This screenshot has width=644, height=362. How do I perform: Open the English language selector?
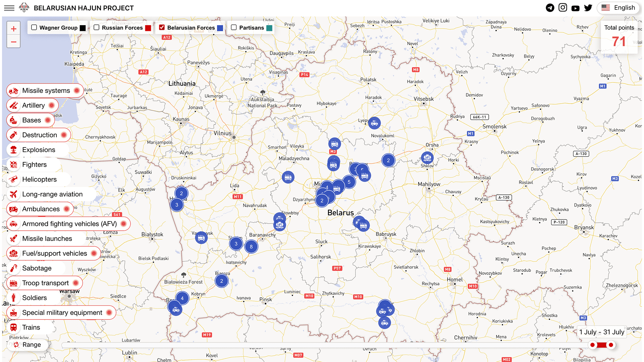[618, 7]
